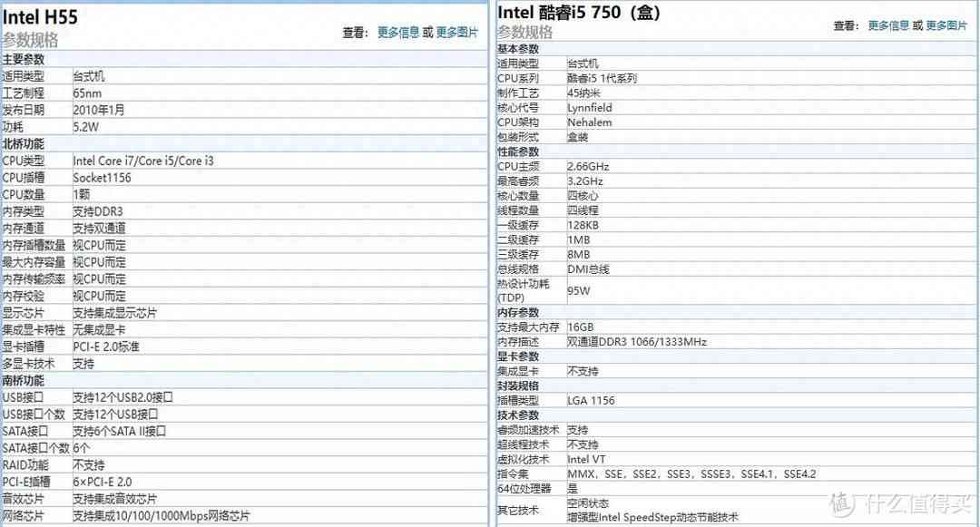Expand the 封装规格 section
Screen dimensions: 980x527
[x=517, y=385]
